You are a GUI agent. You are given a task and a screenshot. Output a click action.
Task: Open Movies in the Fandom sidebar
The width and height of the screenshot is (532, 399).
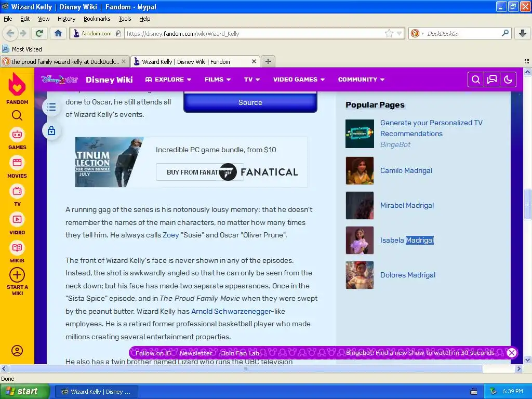17,167
